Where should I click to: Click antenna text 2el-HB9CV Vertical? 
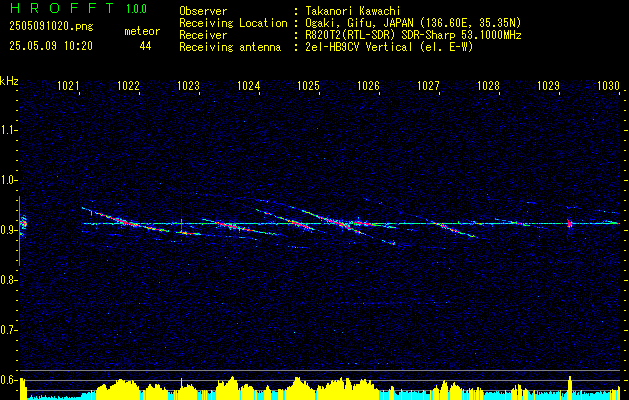pyautogui.click(x=359, y=47)
